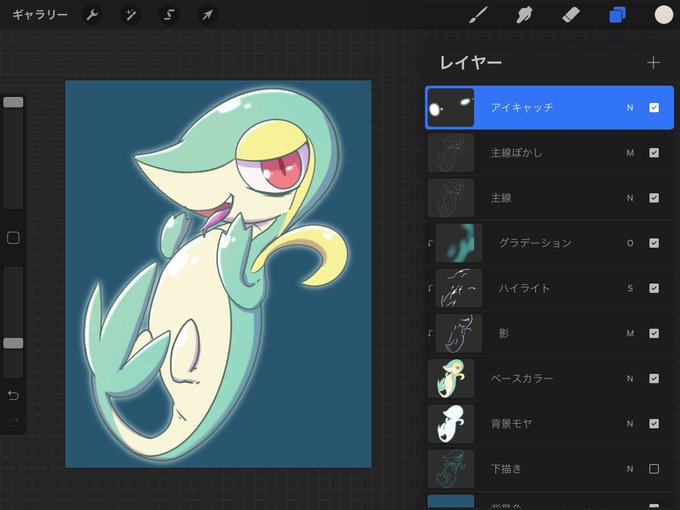Open the Actions wrench menu
680x510 pixels.
click(x=92, y=15)
